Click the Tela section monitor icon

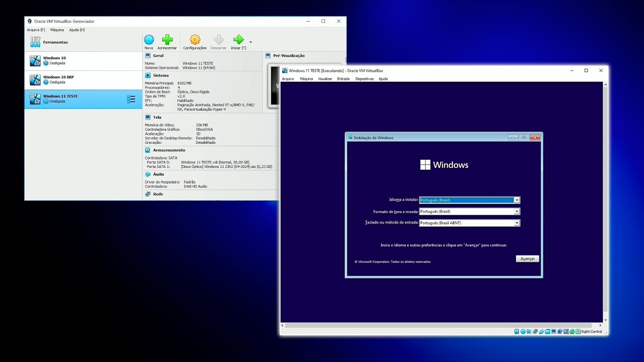click(148, 117)
